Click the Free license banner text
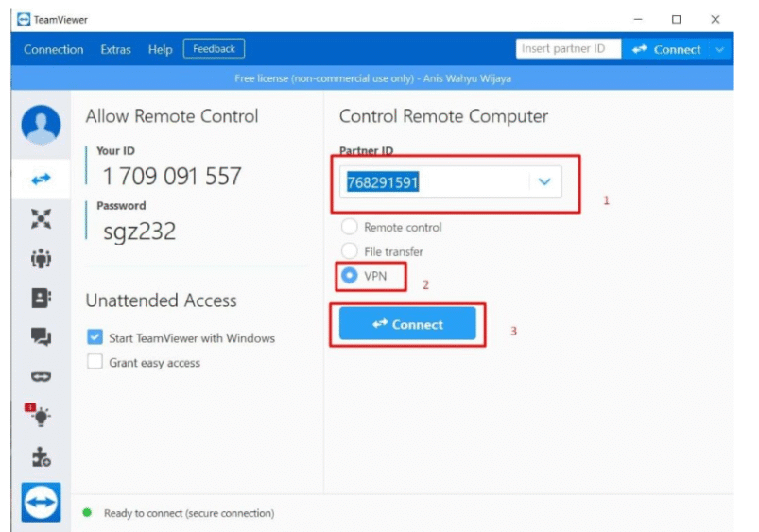This screenshot has width=759, height=532. click(x=372, y=78)
